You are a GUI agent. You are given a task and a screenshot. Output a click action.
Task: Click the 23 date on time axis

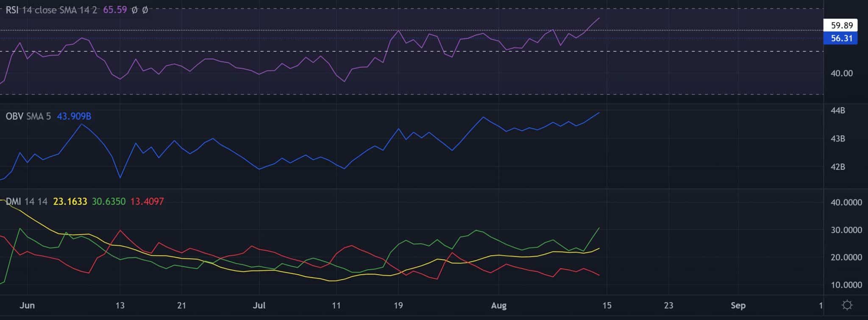668,305
